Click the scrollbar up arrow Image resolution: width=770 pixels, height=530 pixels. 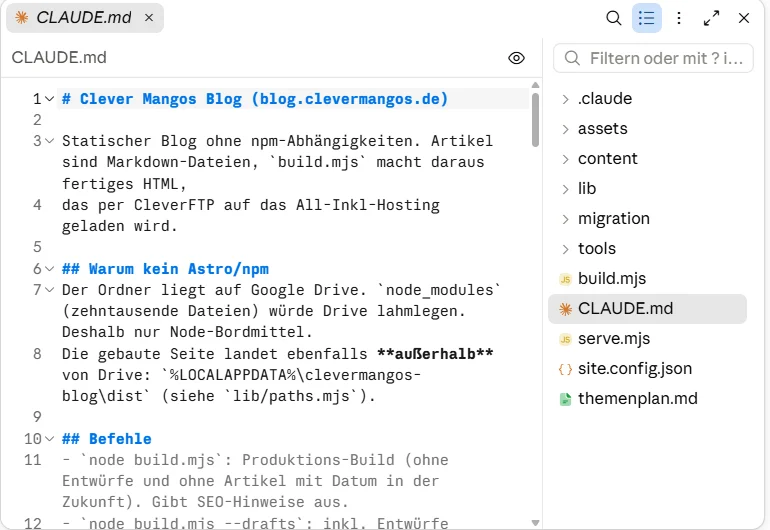click(535, 85)
